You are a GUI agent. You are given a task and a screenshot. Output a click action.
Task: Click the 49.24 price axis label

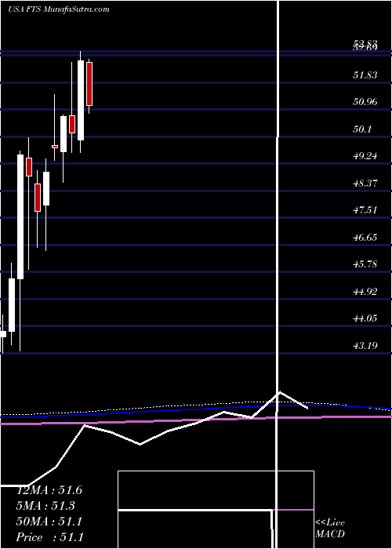(x=365, y=156)
